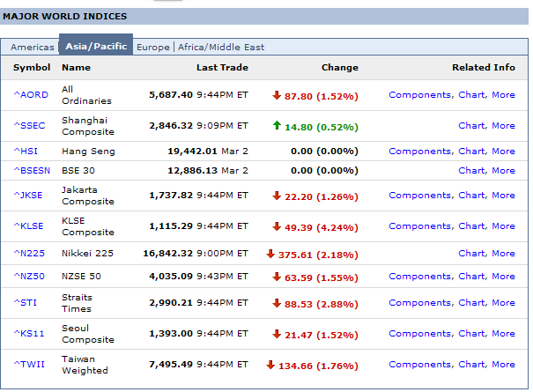Open More for Taiwan Weighted
The image size is (533, 392).
tap(503, 365)
